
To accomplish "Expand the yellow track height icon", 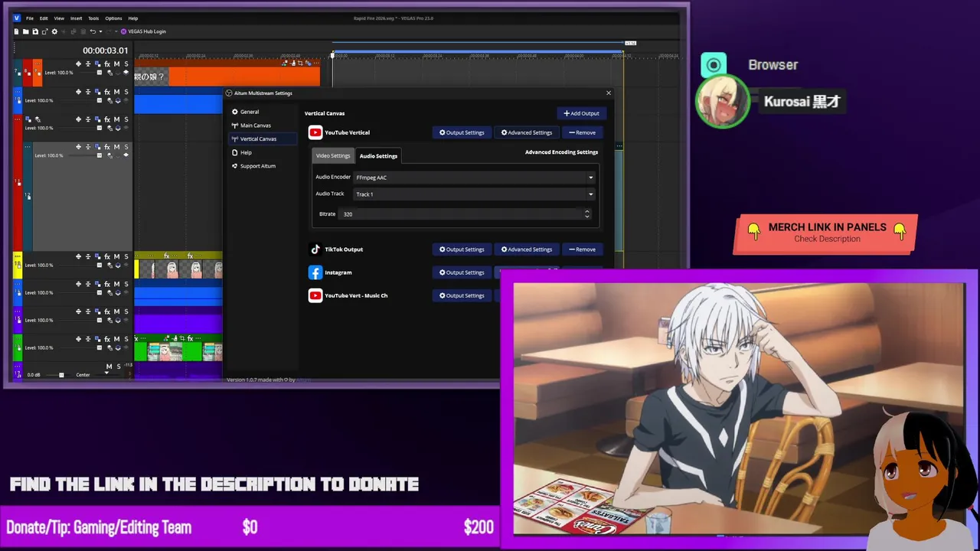I will click(78, 256).
